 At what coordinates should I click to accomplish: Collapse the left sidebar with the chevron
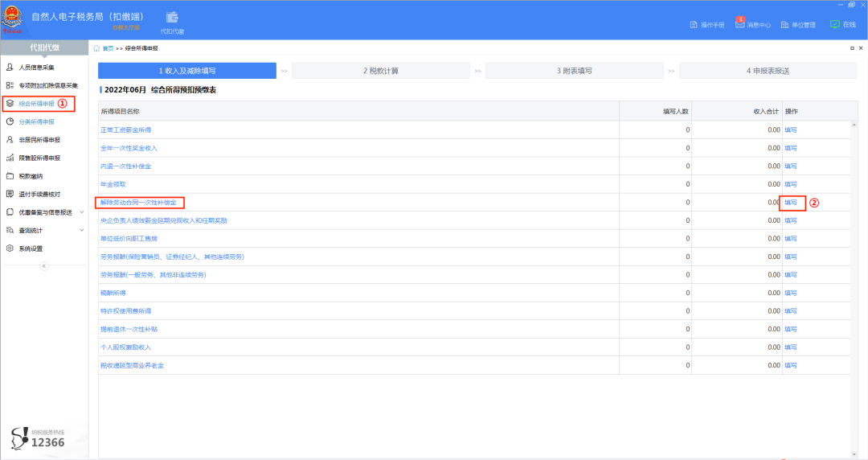[x=44, y=266]
